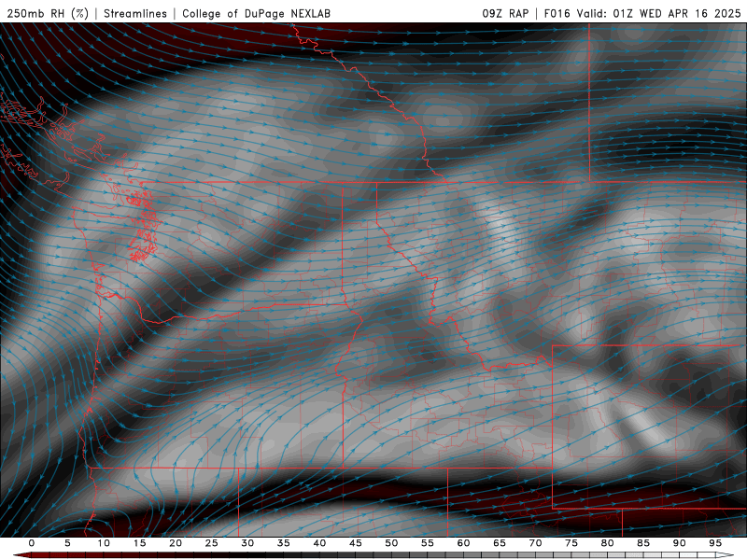Select the "10" tick label on the RH scale

pos(104,543)
